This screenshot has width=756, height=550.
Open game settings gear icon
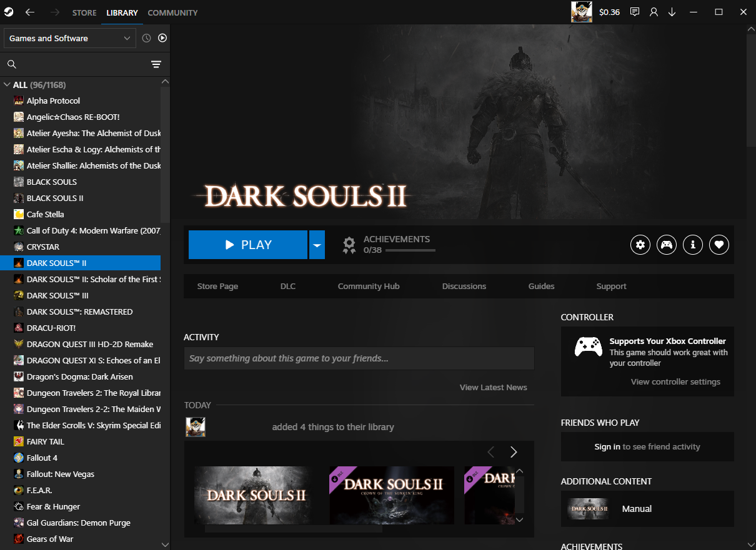tap(640, 245)
